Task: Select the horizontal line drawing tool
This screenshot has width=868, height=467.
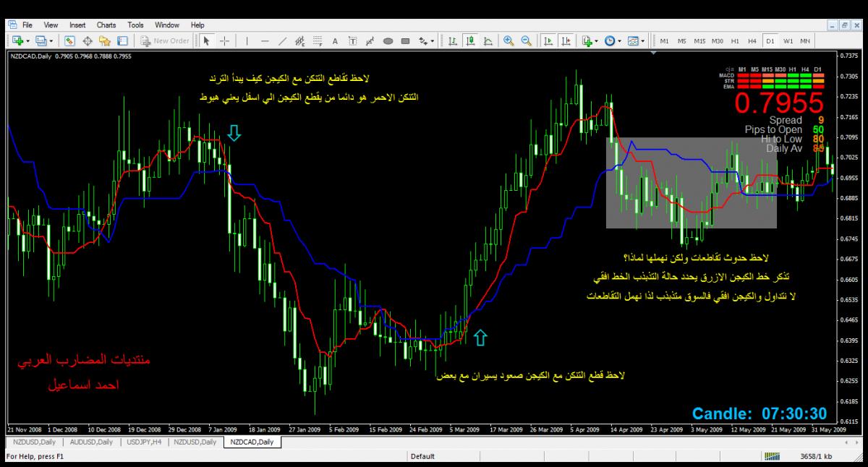Action: tap(265, 41)
